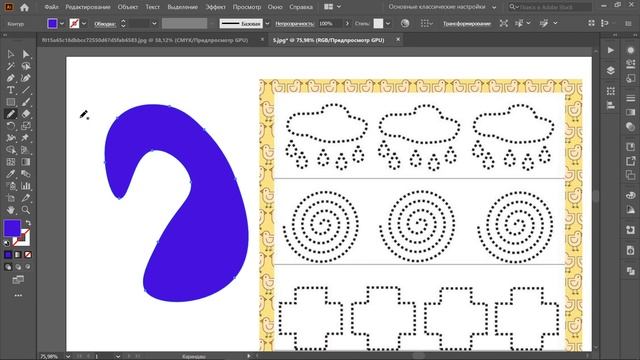This screenshot has height=360, width=640.
Task: Select the Puppet Warp pin tool
Action: (26, 138)
